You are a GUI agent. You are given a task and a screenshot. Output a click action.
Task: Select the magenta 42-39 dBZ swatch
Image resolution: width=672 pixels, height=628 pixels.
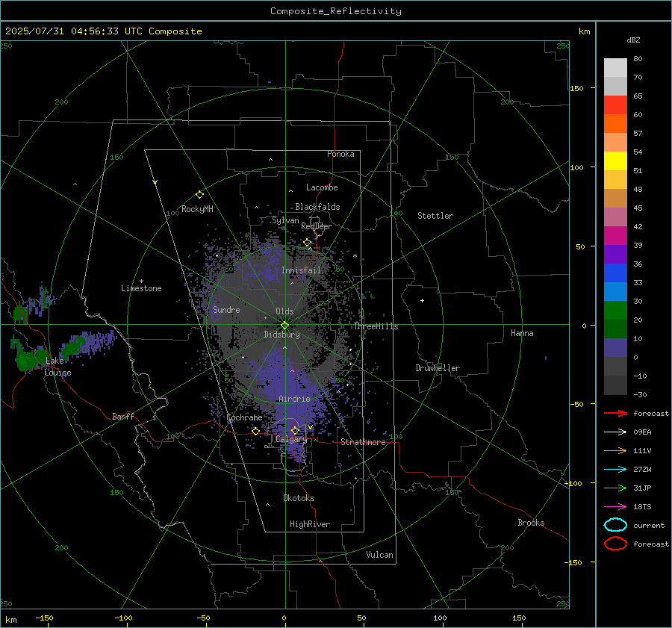pyautogui.click(x=615, y=236)
